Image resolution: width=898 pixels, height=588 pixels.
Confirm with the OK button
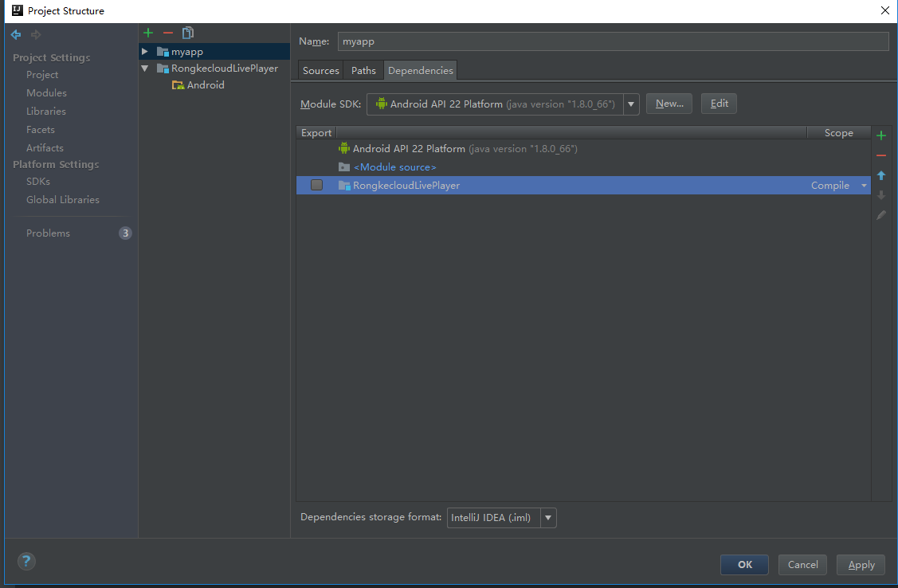(x=744, y=565)
